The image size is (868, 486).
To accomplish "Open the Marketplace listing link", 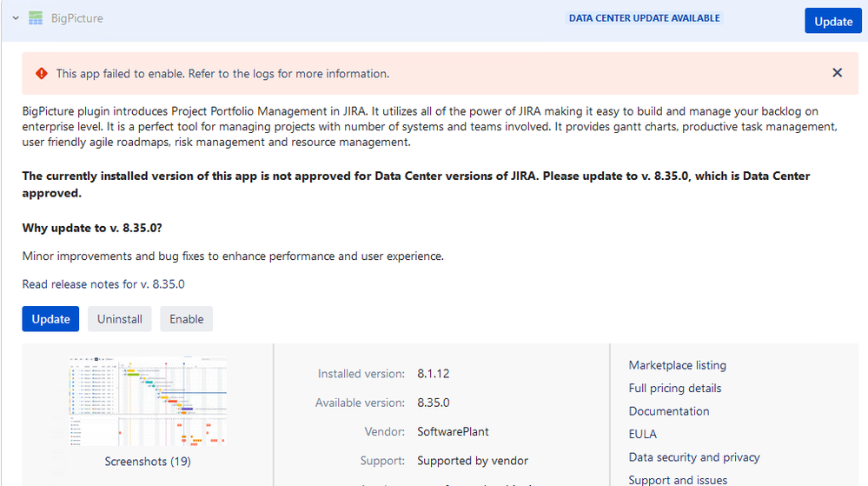I will coord(678,365).
